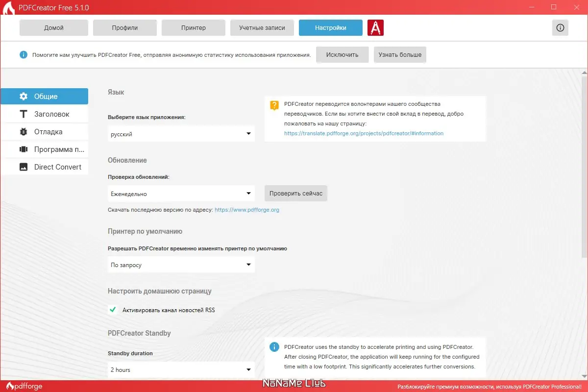Click the bug icon beside Отладка
The height and width of the screenshot is (392, 588).
tap(23, 132)
